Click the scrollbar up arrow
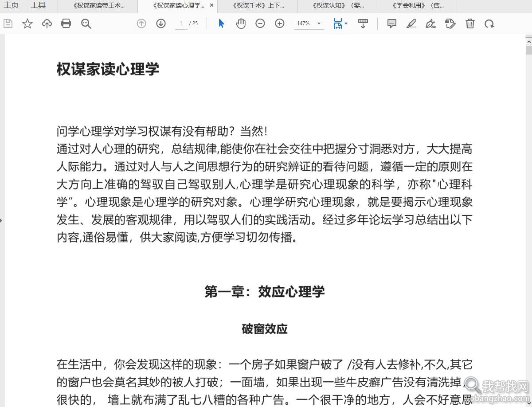532x407 pixels. 528,41
